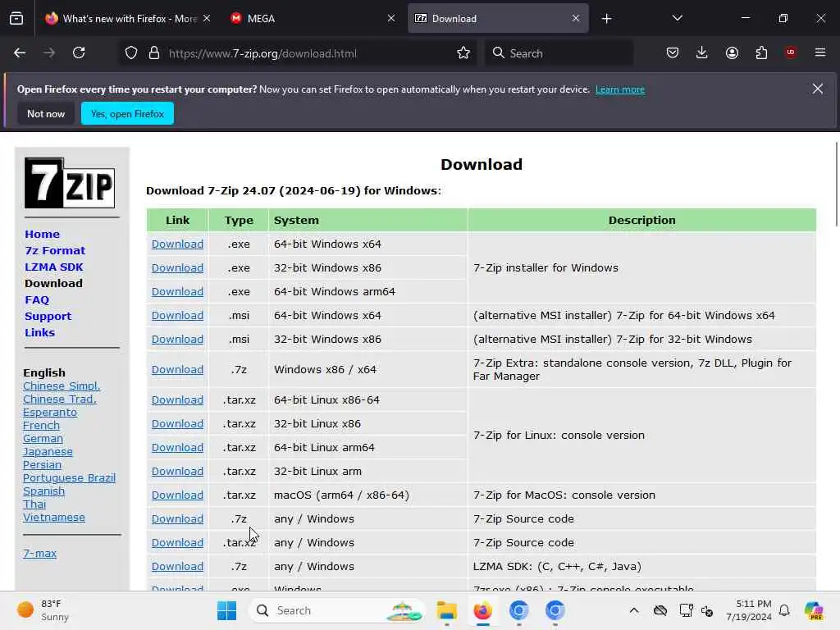Switch language to Chinese Simpl.
840x630 pixels.
coord(62,386)
